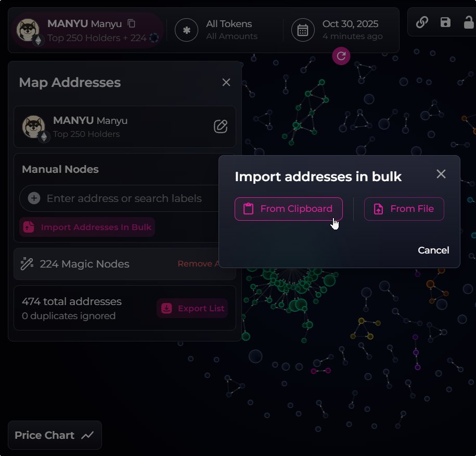Click the MANYU avatar in Map Addresses panel

33,126
